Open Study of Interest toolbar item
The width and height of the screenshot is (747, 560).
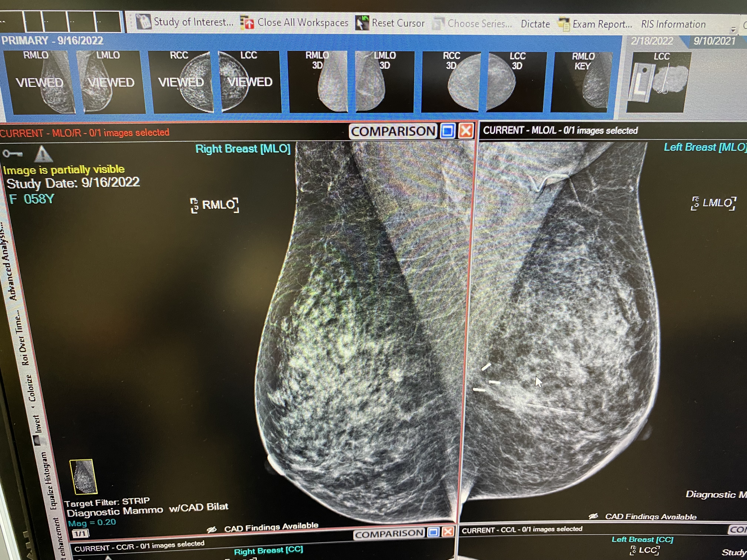tap(186, 22)
